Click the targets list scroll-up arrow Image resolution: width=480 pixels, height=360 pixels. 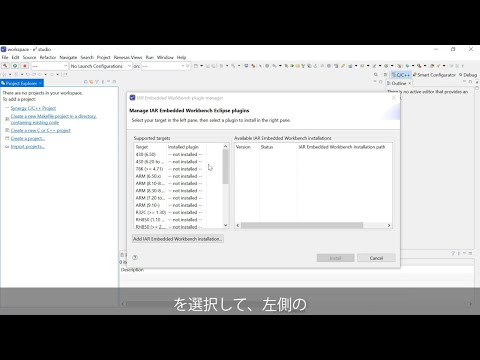(x=226, y=146)
